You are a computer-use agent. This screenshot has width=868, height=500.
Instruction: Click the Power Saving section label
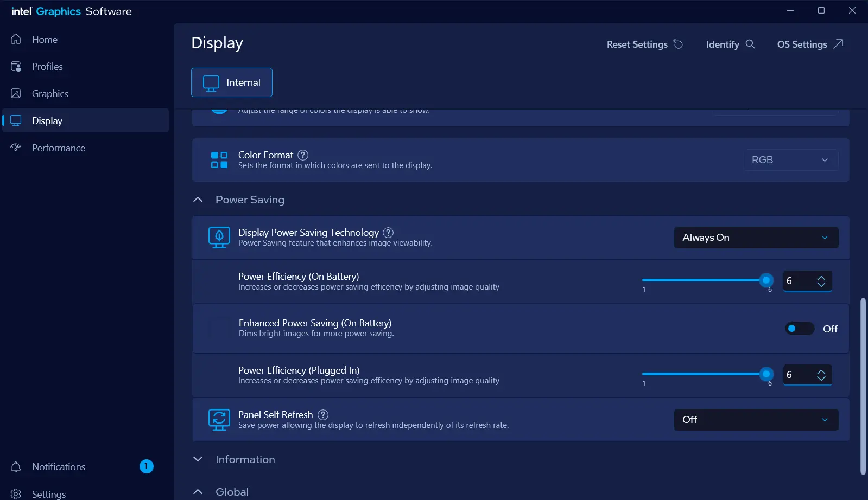tap(250, 200)
